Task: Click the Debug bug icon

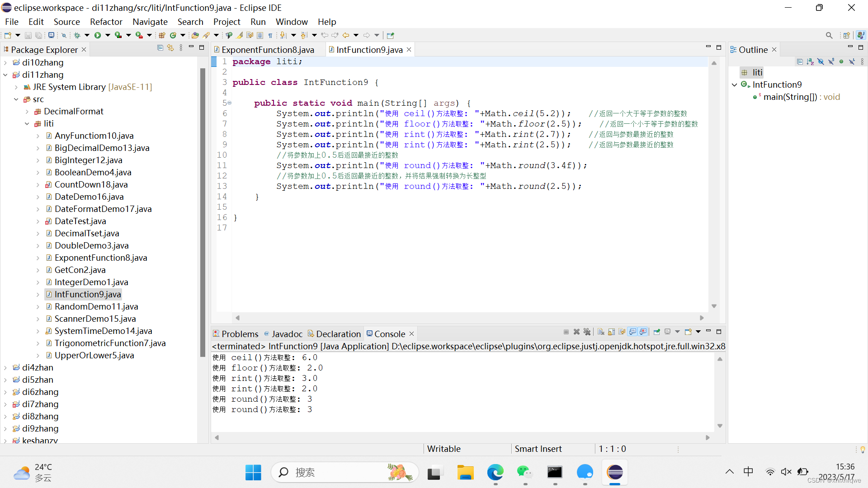Action: point(77,35)
